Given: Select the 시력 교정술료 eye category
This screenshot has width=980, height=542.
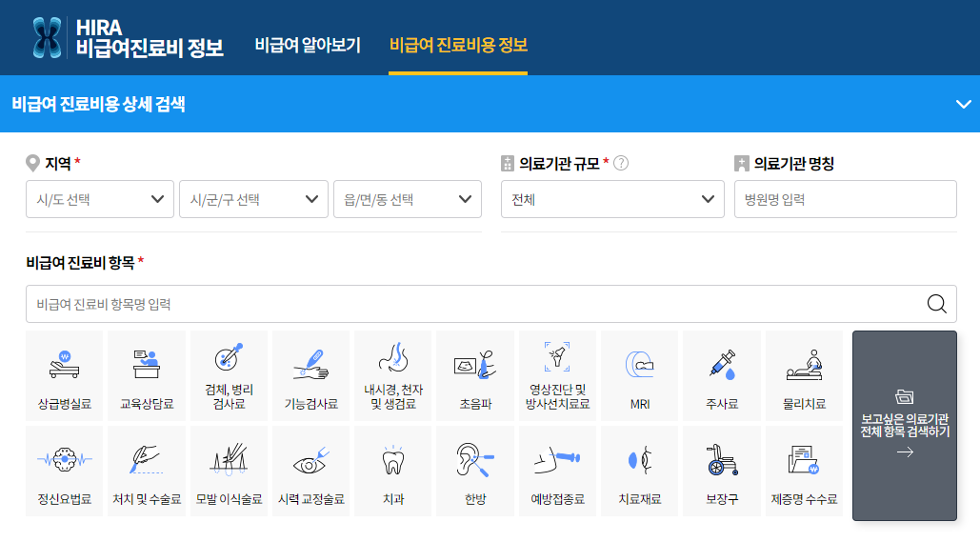Looking at the screenshot, I should point(311,471).
